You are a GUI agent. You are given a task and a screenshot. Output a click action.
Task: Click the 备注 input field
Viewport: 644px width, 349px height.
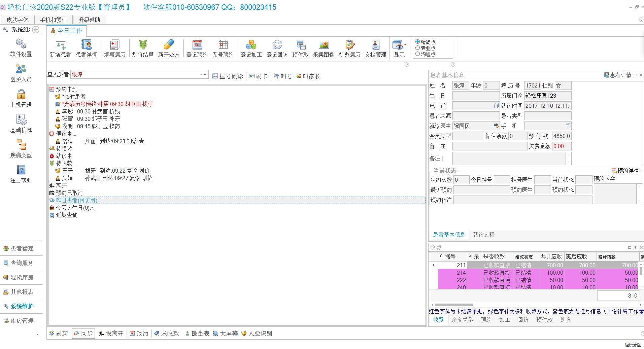[490, 146]
